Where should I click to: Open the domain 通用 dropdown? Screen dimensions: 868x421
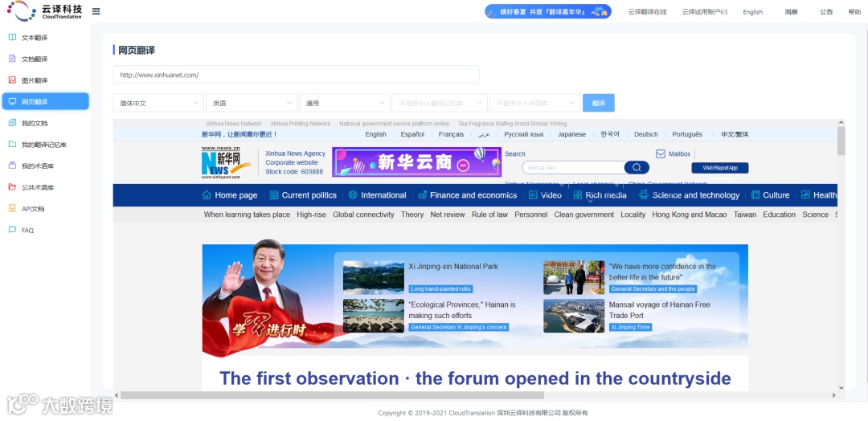coord(344,103)
